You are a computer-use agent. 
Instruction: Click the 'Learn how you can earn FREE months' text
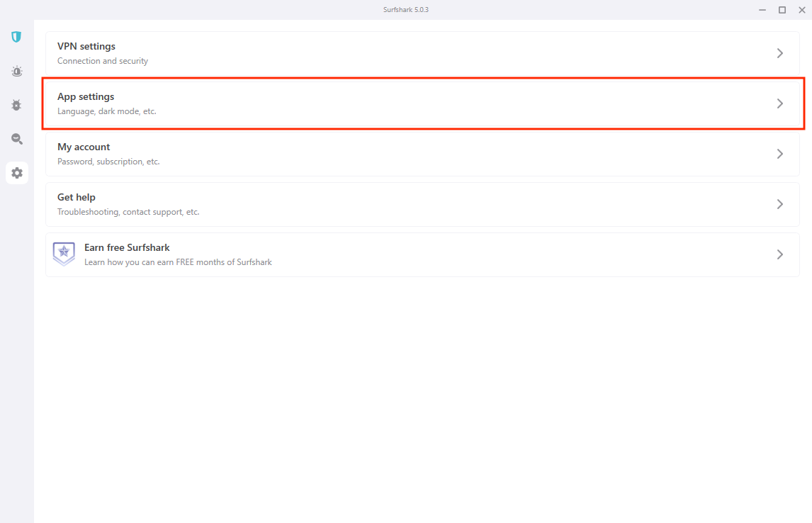click(x=178, y=262)
